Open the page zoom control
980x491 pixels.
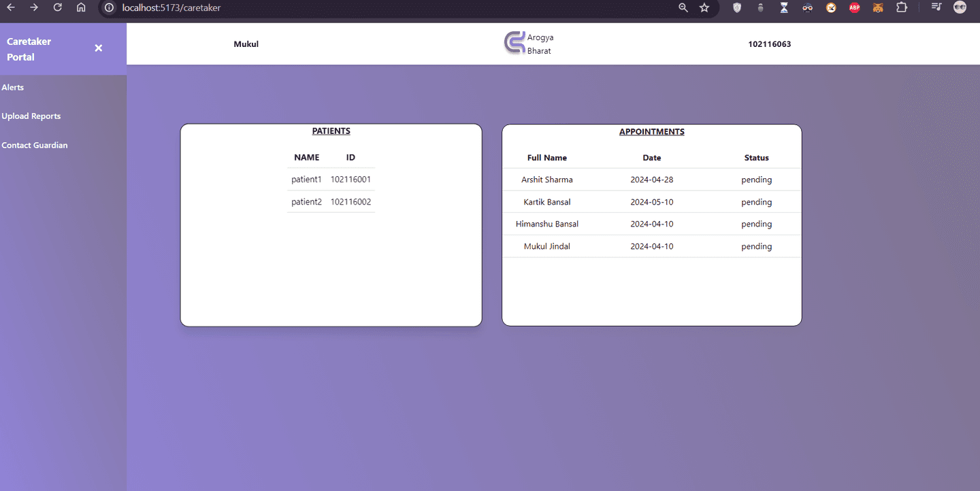(x=683, y=7)
